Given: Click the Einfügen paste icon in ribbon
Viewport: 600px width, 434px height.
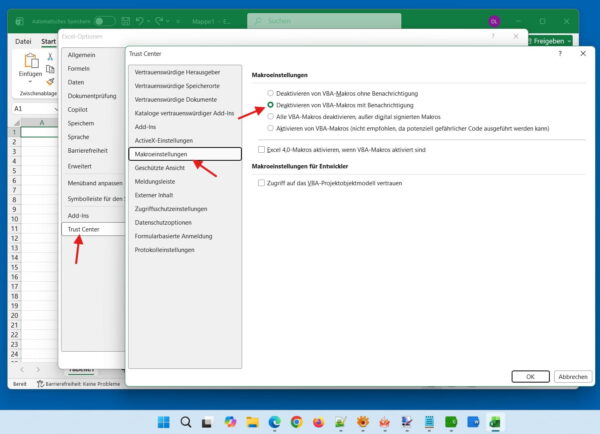Looking at the screenshot, I should [31, 61].
